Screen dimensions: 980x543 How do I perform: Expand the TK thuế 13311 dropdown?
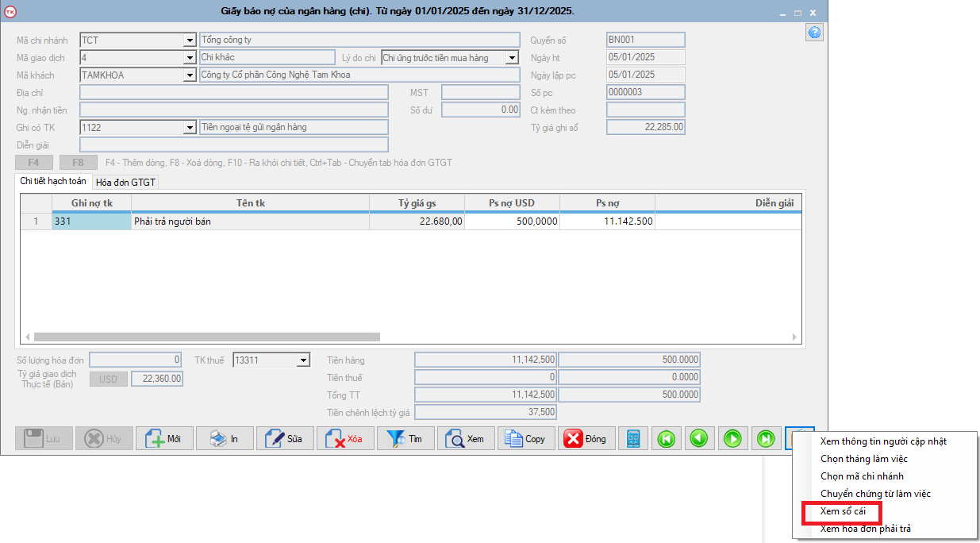302,360
